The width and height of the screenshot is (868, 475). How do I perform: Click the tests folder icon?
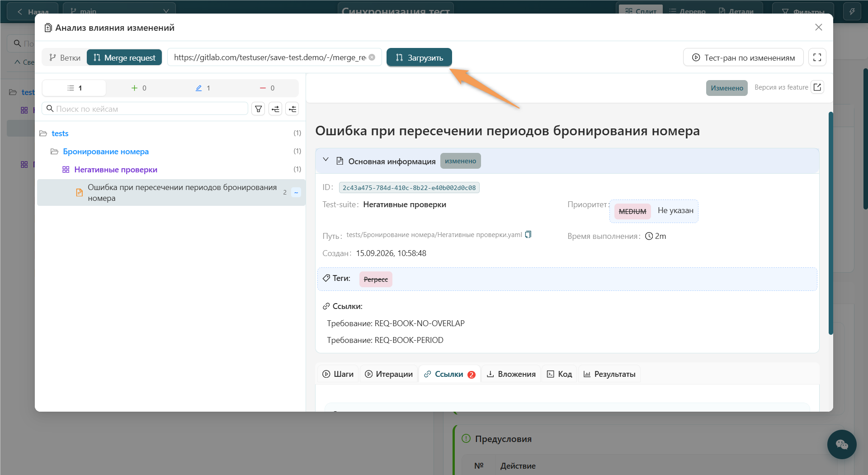click(x=43, y=133)
